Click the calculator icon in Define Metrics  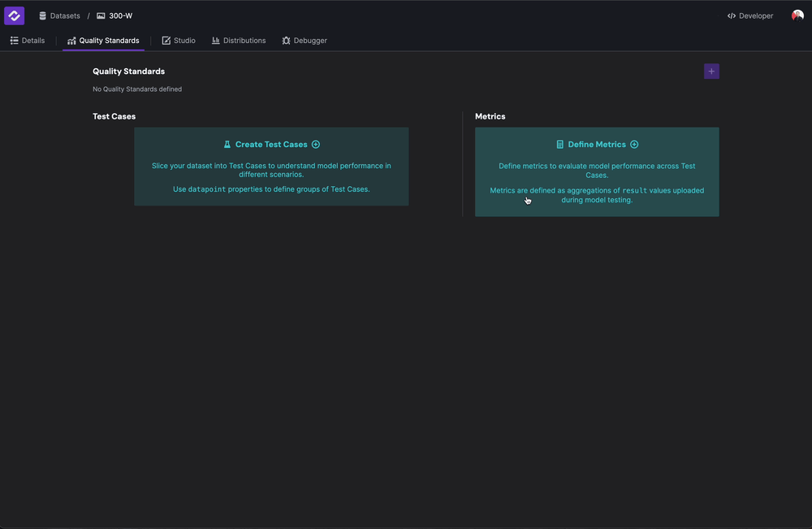pyautogui.click(x=559, y=144)
